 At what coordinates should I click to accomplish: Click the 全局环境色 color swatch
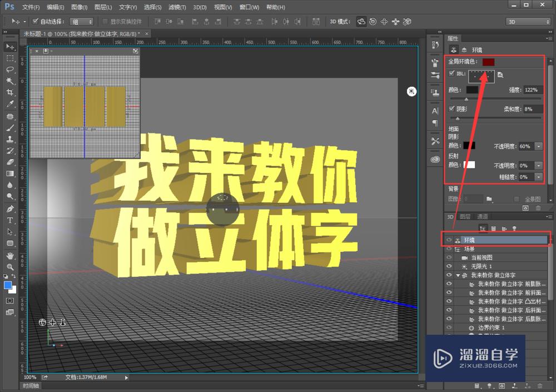[488, 62]
